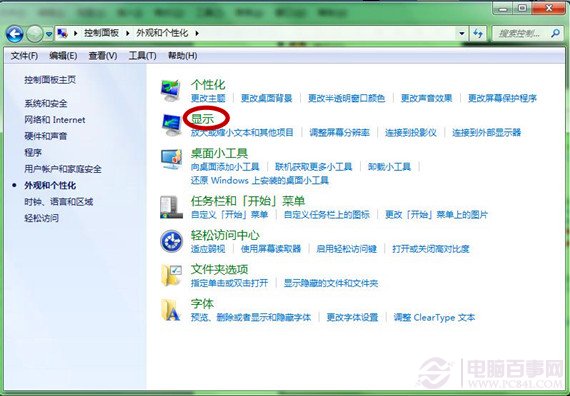Click the greyed Forward navigation arrow
The width and height of the screenshot is (570, 396).
click(x=34, y=34)
